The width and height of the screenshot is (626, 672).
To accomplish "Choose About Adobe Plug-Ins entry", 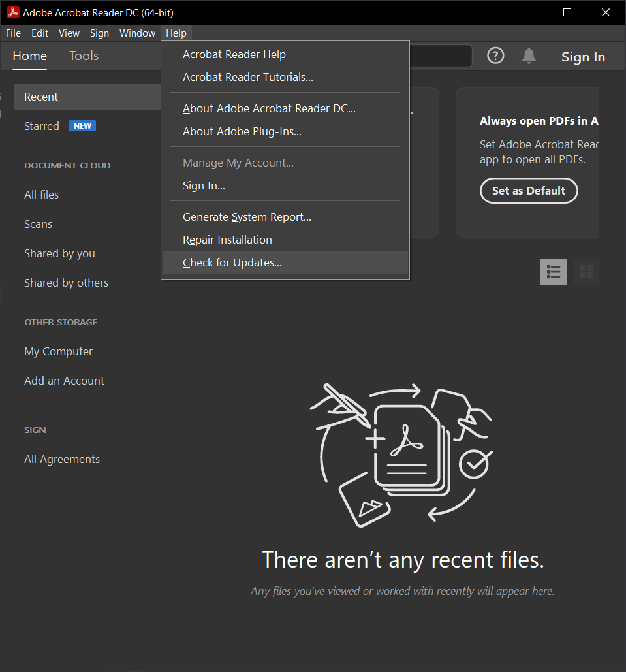I will [x=242, y=131].
